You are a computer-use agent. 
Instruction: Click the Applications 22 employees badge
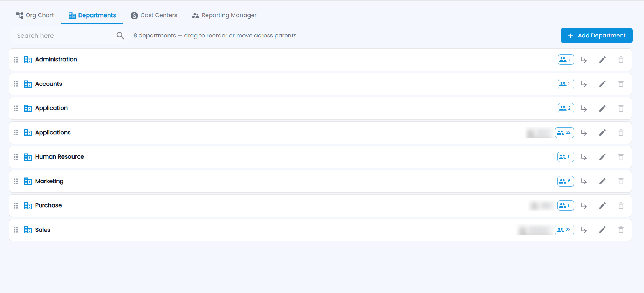click(x=564, y=133)
